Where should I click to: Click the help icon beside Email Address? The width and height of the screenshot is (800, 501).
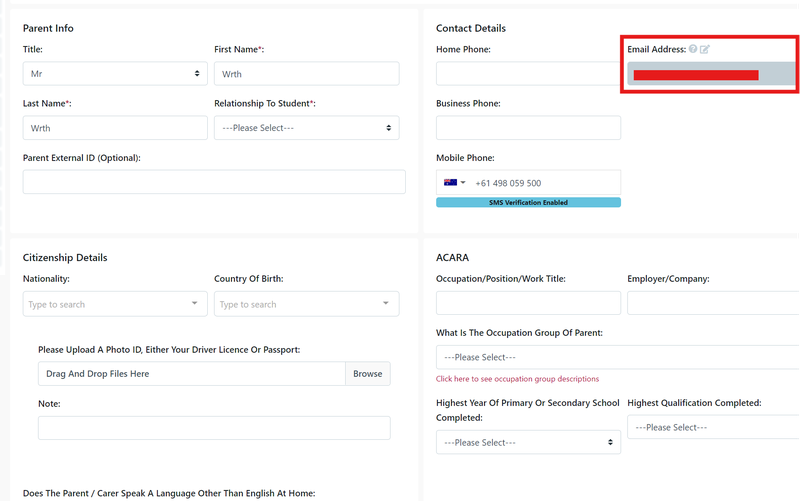[693, 49]
